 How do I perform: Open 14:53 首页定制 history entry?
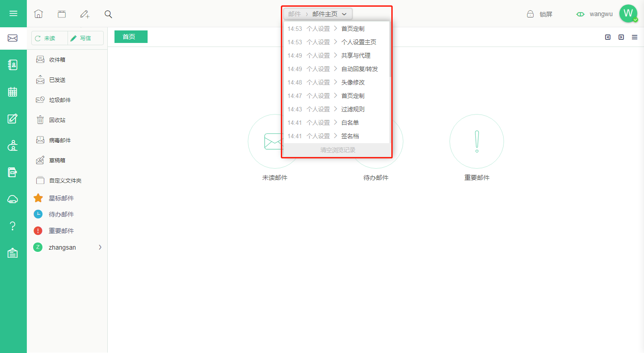[x=336, y=29]
